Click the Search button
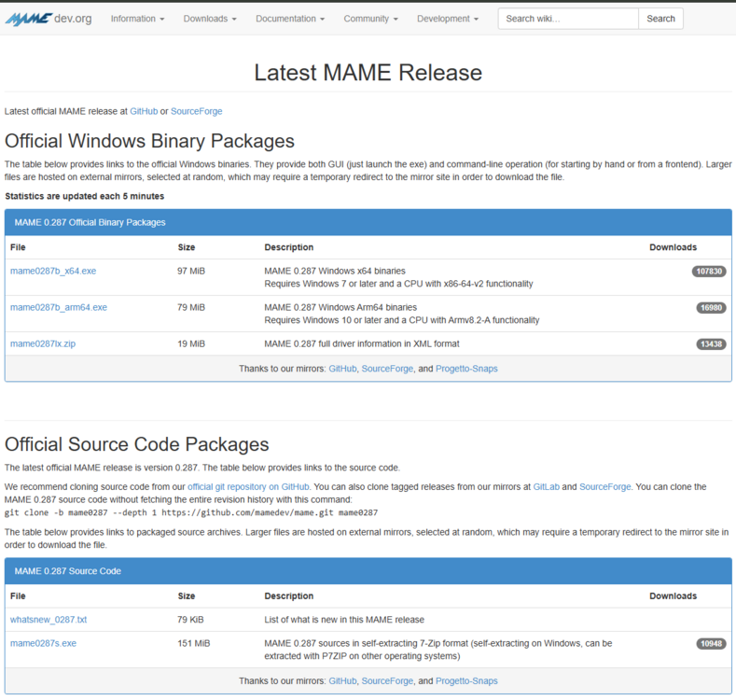Viewport: 736px width, 700px height. point(660,19)
